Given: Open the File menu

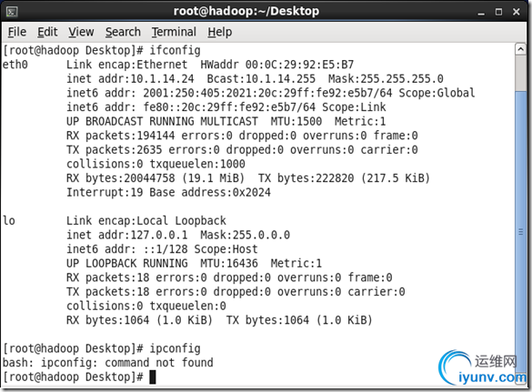Looking at the screenshot, I should point(17,32).
